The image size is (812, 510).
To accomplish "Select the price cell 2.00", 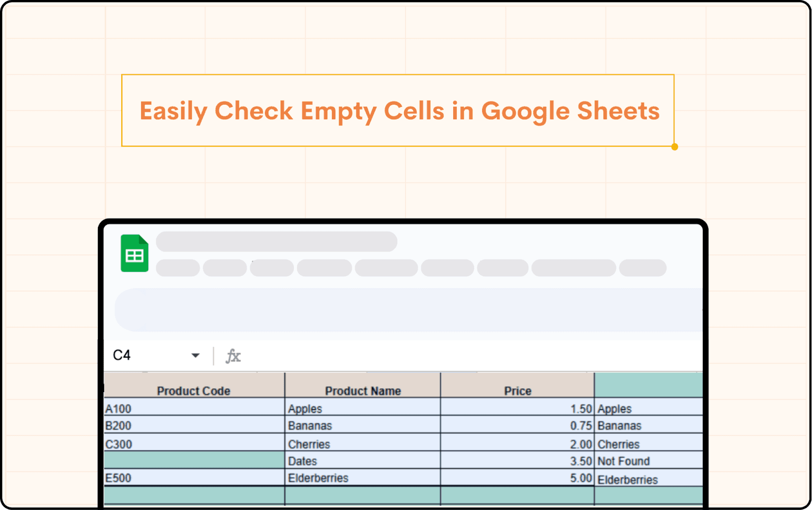I will (x=518, y=442).
